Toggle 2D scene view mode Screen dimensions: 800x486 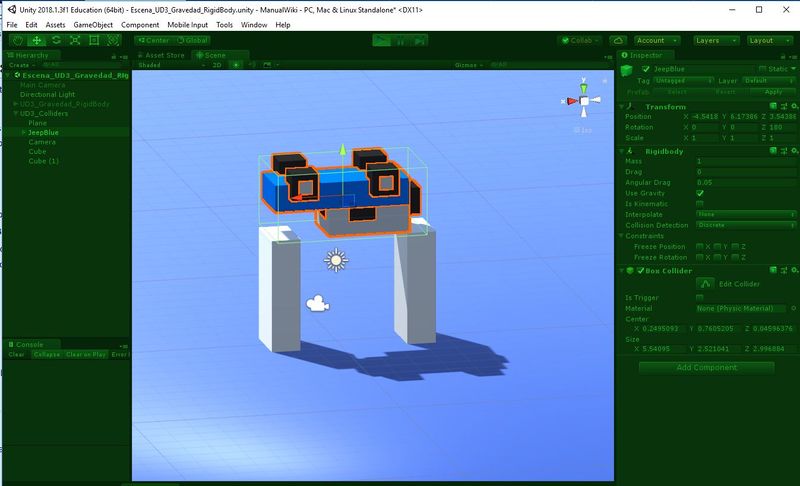point(217,65)
